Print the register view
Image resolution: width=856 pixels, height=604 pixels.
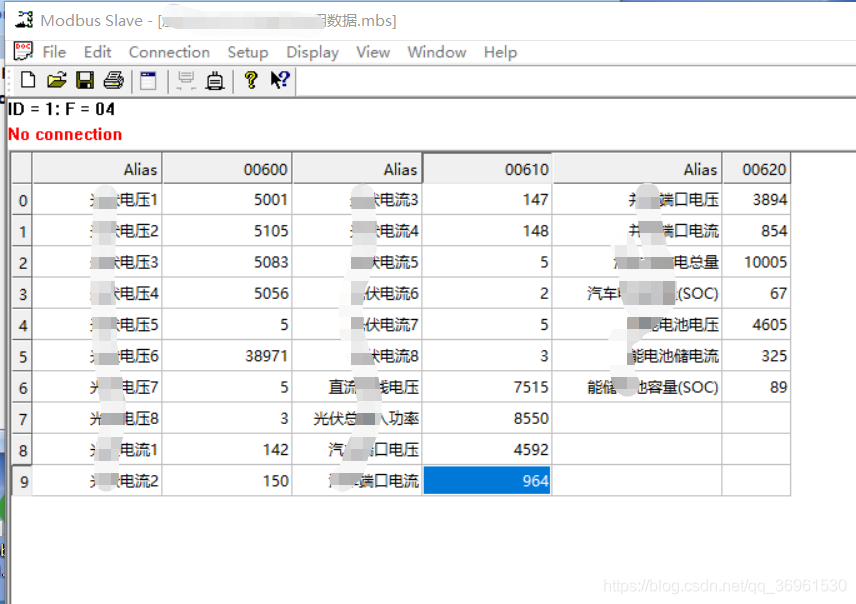[113, 81]
